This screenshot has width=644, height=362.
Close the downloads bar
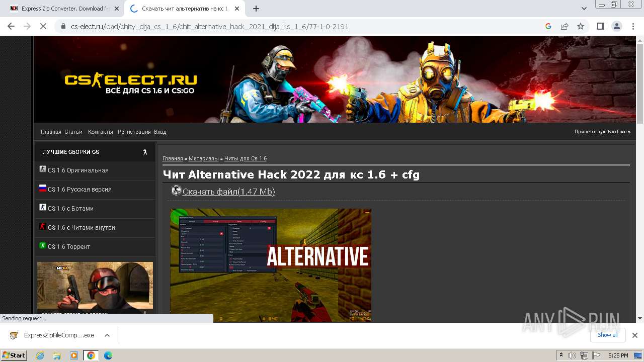[x=635, y=335]
